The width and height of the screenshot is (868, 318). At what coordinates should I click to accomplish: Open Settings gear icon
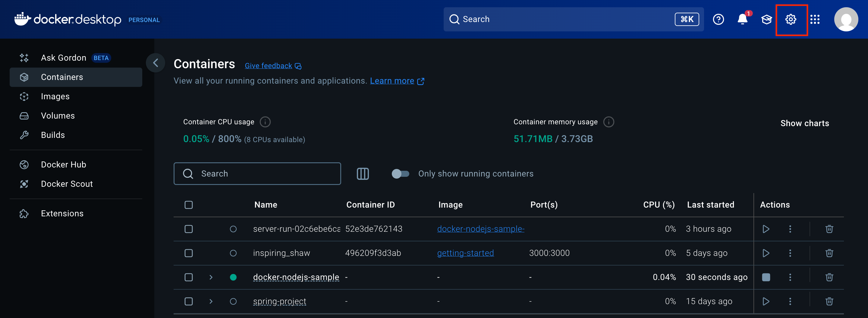click(791, 19)
